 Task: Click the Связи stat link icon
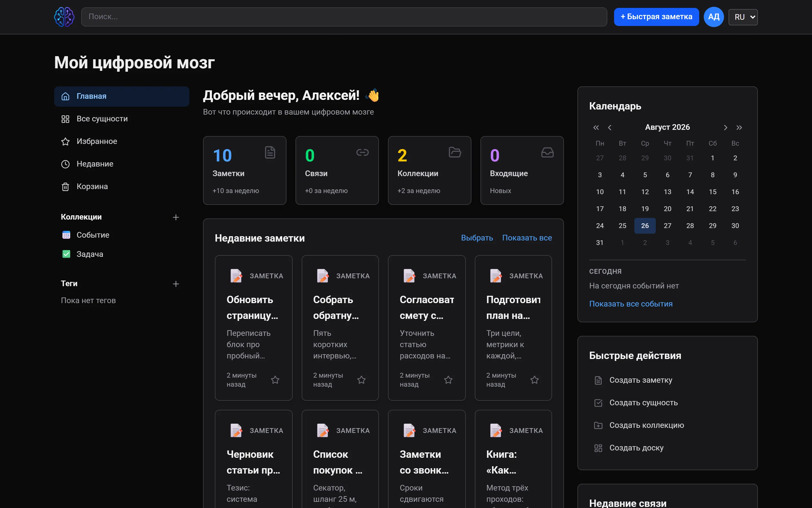coord(362,152)
